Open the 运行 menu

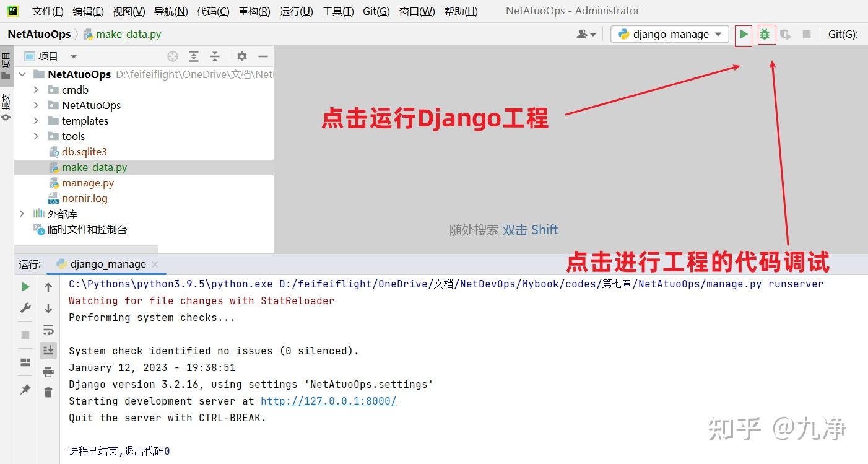click(296, 11)
